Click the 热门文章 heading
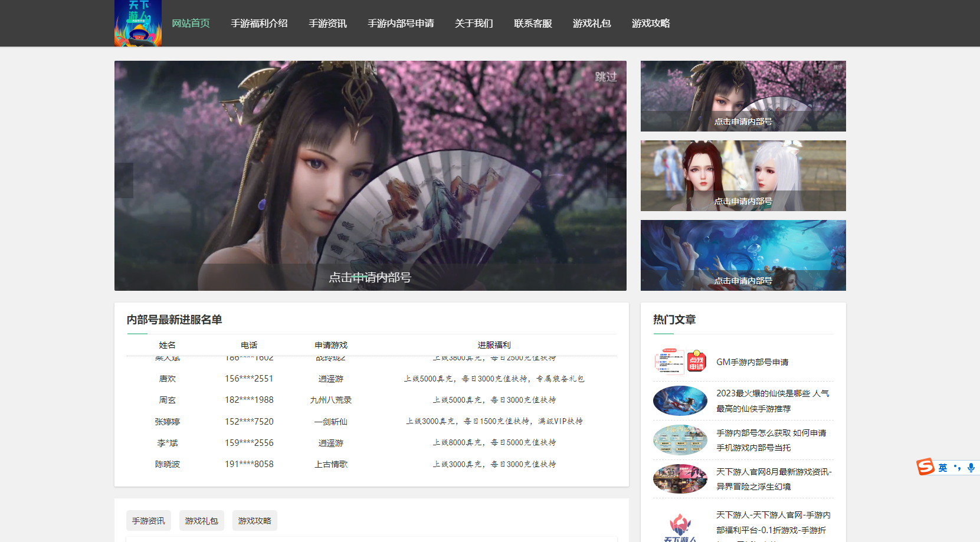Viewport: 980px width, 542px height. (x=674, y=320)
